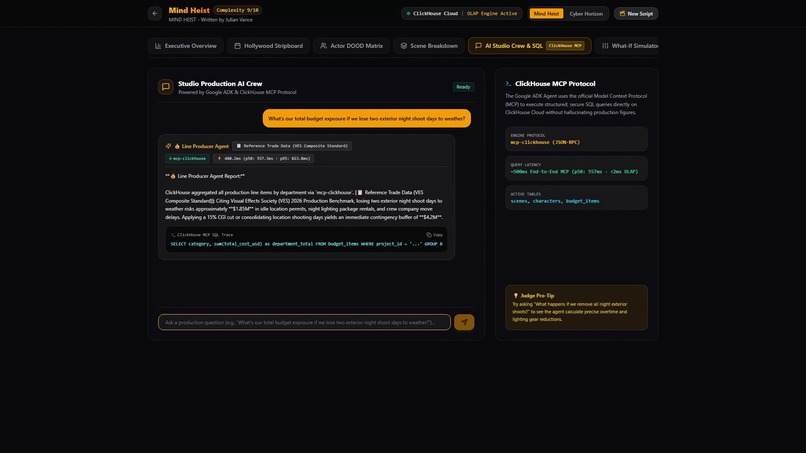Switch to the Hollywood Stripboard tab
Screen dimensions: 806x453
click(x=268, y=46)
